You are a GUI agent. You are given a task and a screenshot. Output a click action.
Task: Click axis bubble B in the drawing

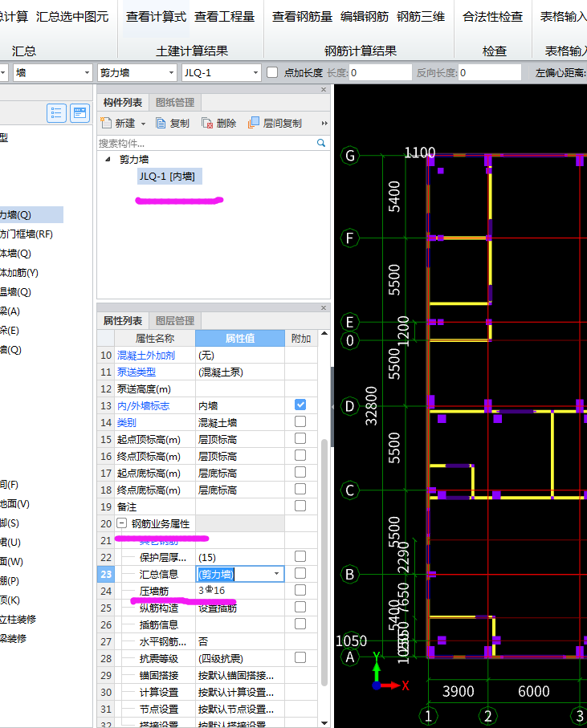tap(349, 575)
